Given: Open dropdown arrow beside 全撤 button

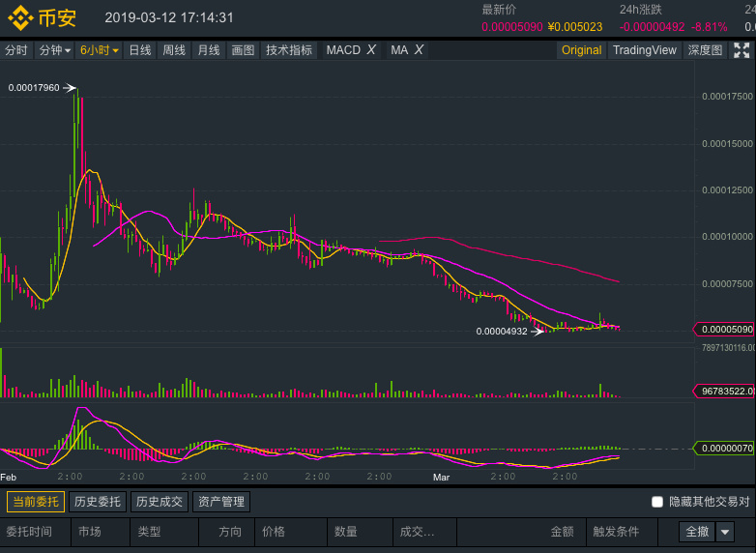Looking at the screenshot, I should 725,532.
